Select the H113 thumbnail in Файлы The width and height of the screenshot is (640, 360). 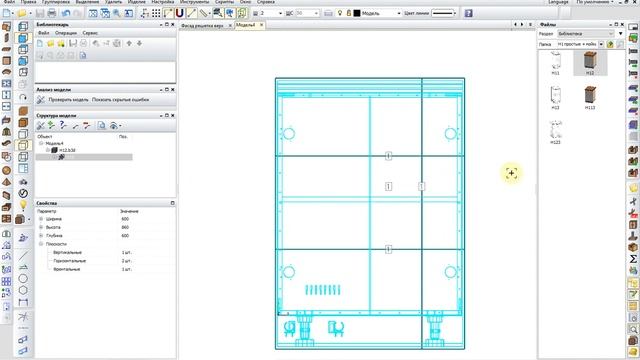tap(590, 98)
